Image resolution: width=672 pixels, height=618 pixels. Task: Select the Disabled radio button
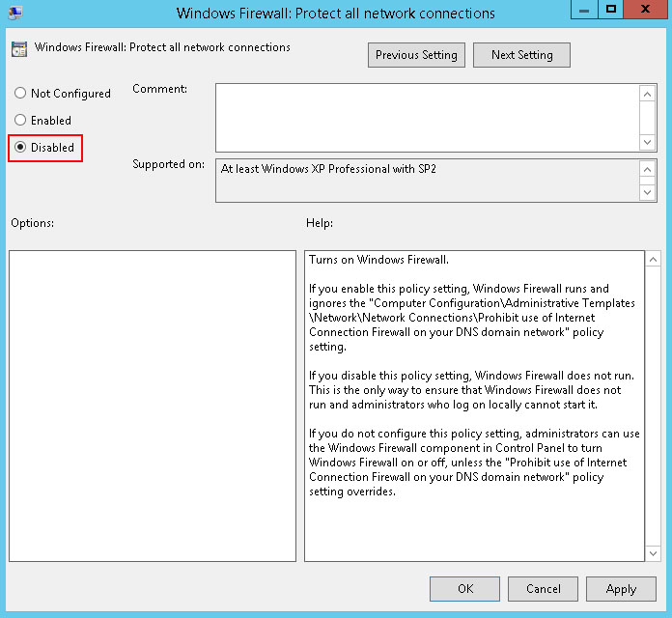coord(20,148)
